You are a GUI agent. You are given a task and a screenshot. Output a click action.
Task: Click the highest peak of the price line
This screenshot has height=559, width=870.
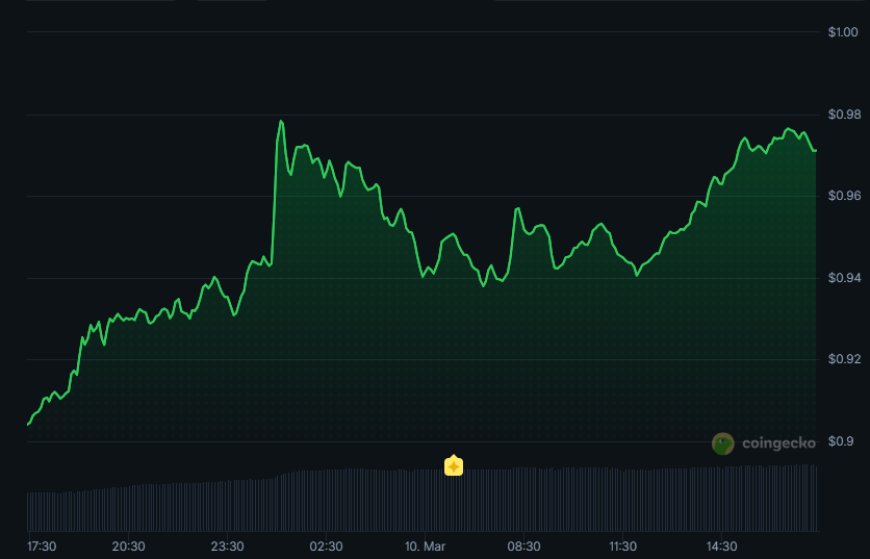click(x=281, y=121)
